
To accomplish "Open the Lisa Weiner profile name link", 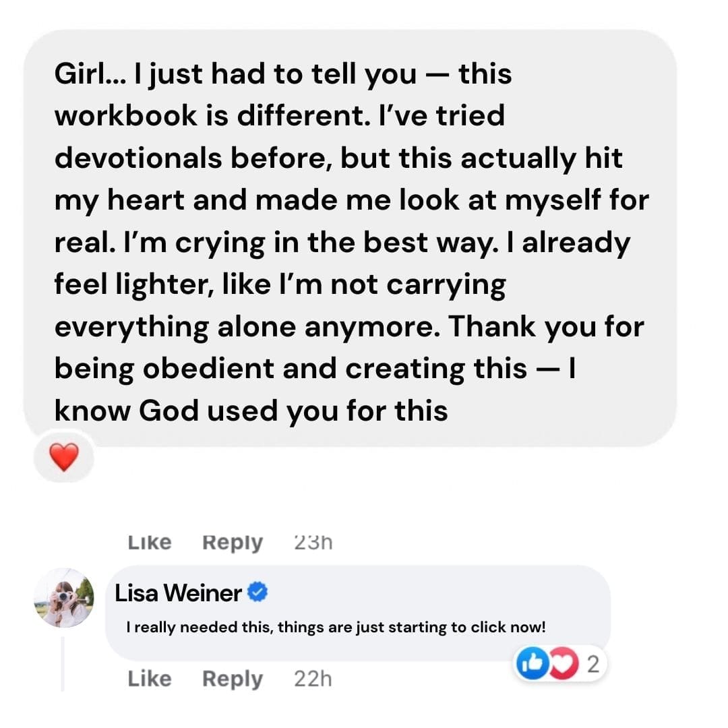I will click(x=179, y=593).
